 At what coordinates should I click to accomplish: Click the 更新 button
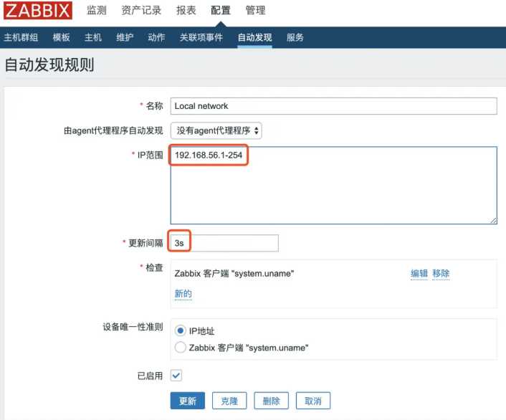188,401
